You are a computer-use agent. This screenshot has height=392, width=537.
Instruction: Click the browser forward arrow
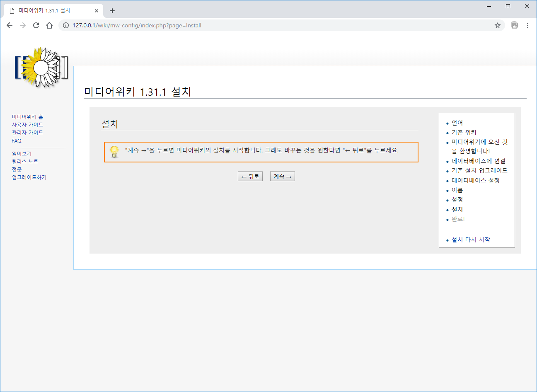[x=23, y=25]
